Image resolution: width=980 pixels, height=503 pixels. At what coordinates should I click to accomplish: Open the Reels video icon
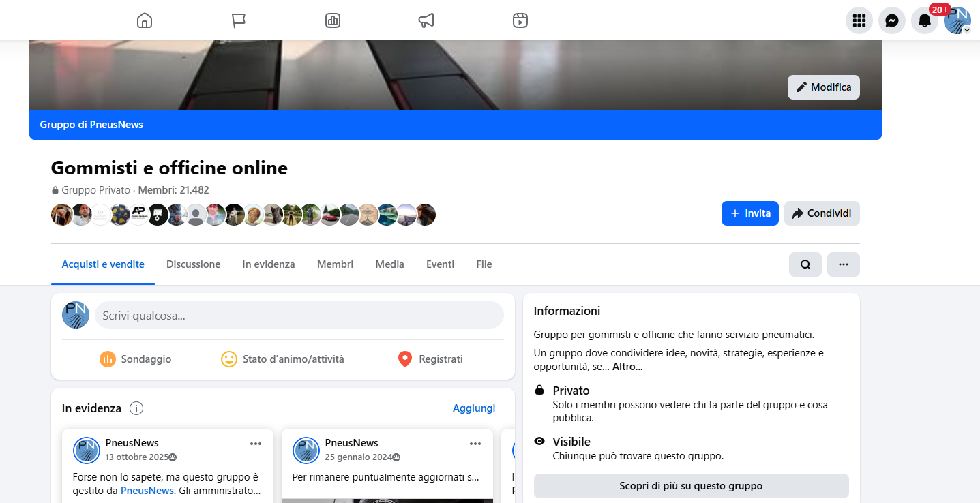click(x=520, y=20)
